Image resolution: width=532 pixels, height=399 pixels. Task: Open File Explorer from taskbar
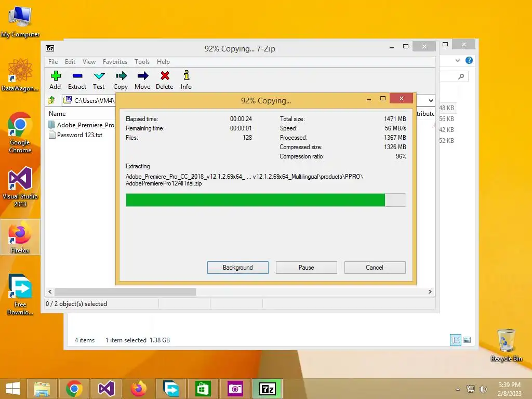point(42,389)
